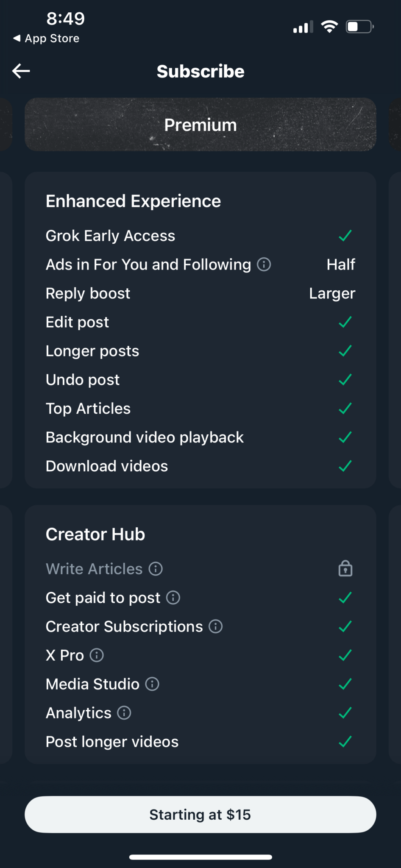Click the lock icon next to Write Articles
The width and height of the screenshot is (401, 868).
click(x=345, y=568)
